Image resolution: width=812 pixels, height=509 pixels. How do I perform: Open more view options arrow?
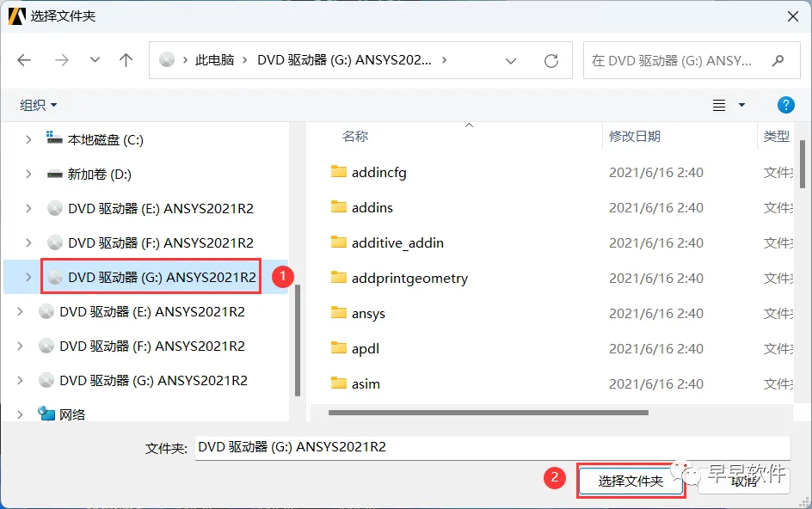click(741, 105)
